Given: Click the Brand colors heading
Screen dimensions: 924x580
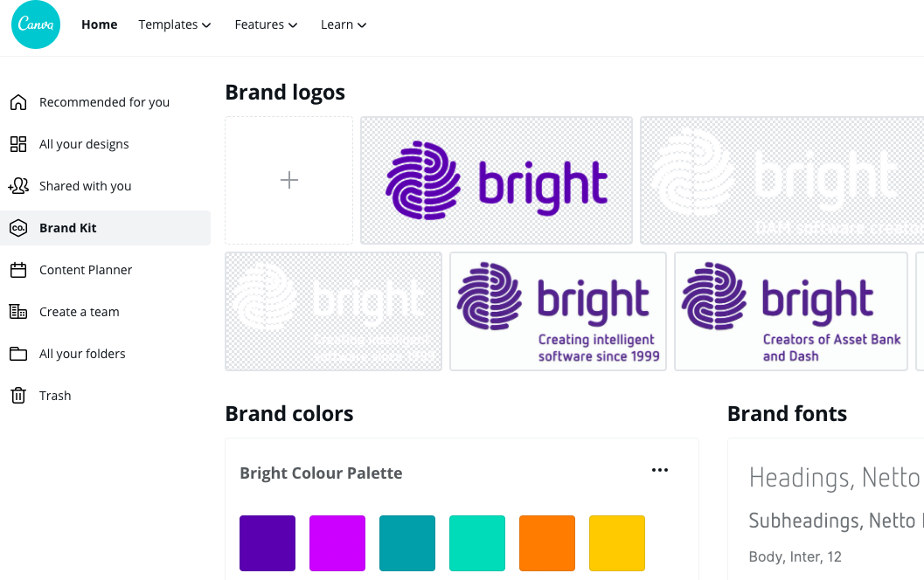Looking at the screenshot, I should [289, 414].
